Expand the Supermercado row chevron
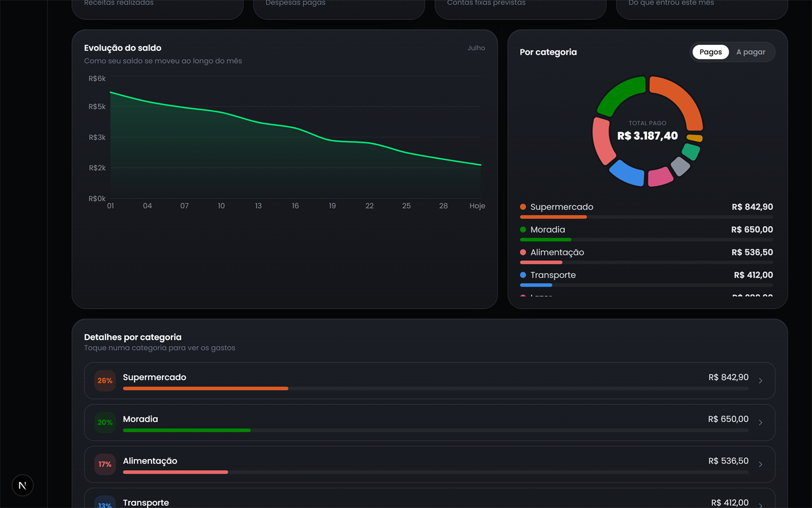812x508 pixels. pyautogui.click(x=761, y=381)
